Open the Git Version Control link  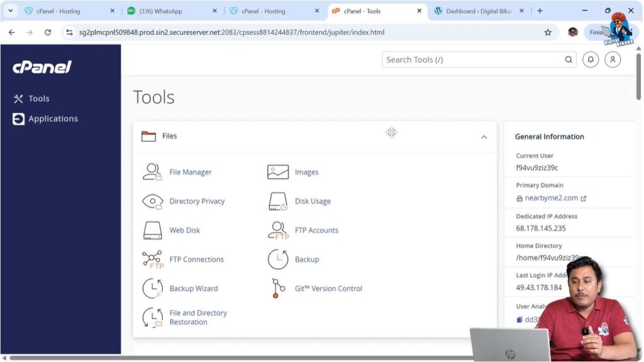(x=328, y=288)
